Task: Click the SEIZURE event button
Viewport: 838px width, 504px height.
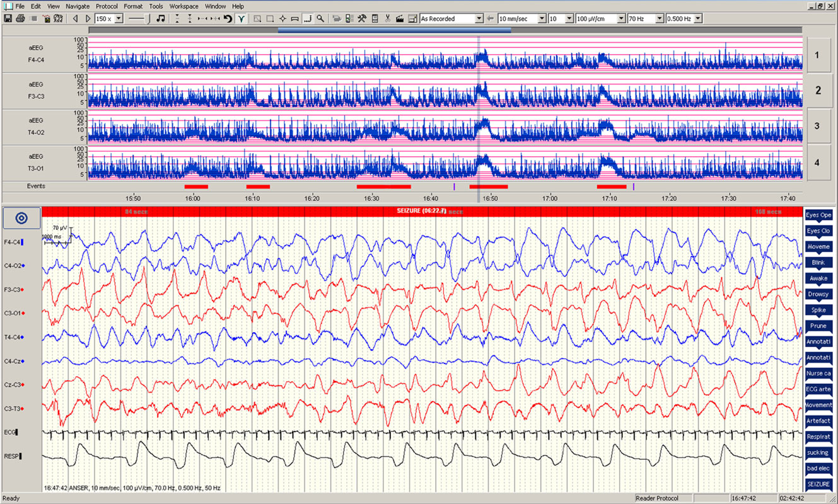Action: pos(818,484)
